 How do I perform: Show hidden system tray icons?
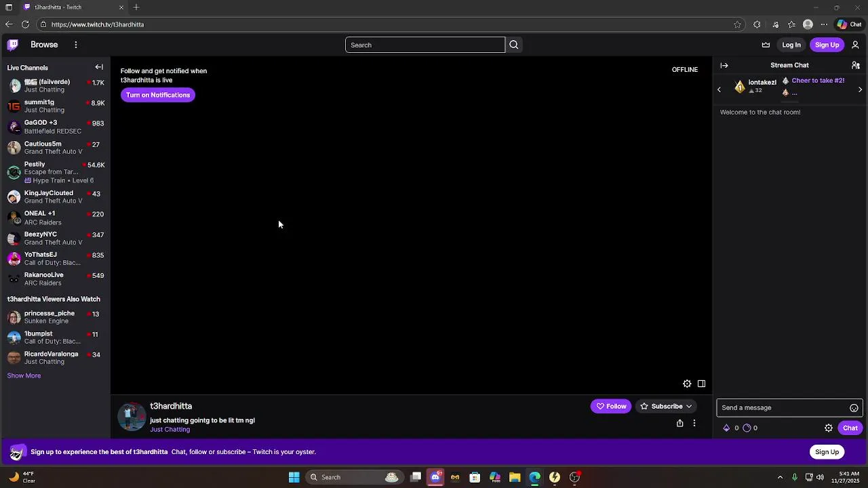780,477
